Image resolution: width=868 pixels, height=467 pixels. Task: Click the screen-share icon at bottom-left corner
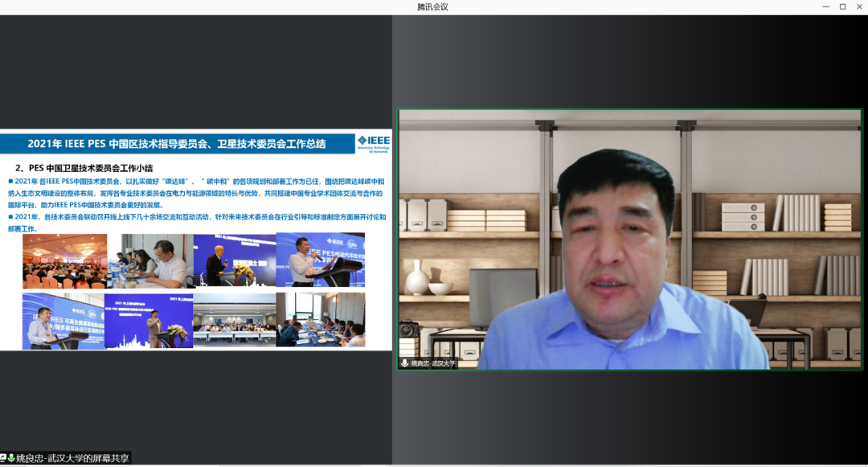(x=3, y=458)
